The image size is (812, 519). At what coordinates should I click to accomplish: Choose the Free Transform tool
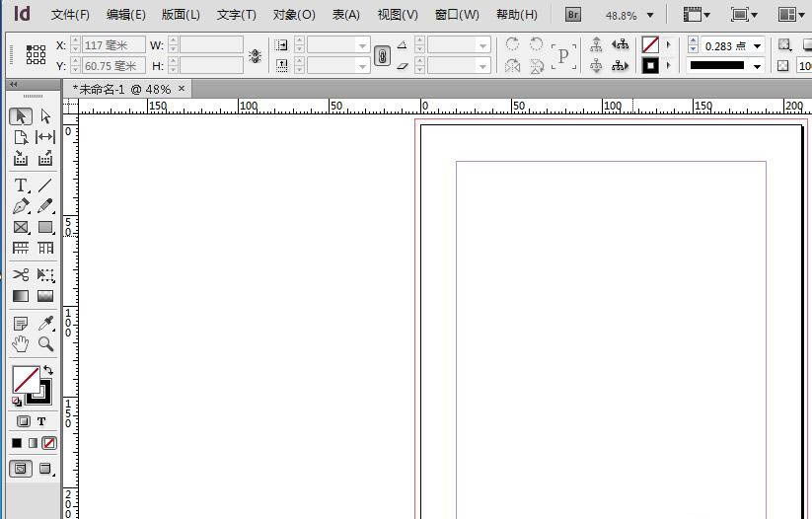coord(45,274)
